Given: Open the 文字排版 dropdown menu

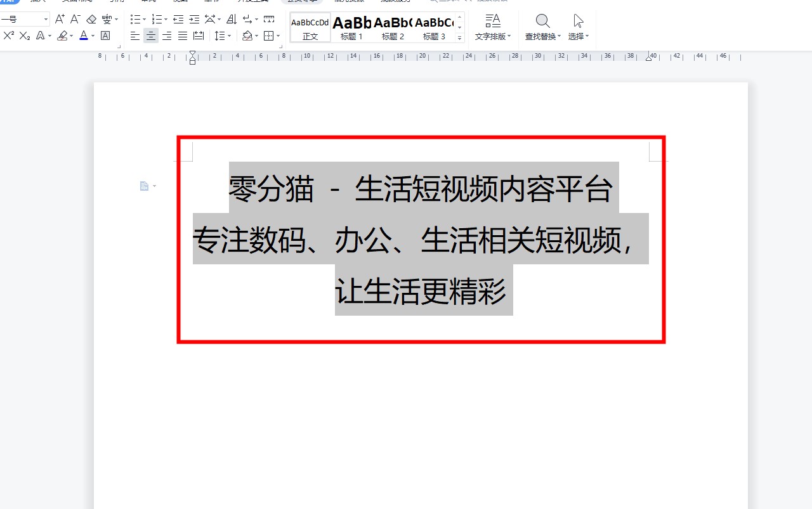Looking at the screenshot, I should pos(492,27).
